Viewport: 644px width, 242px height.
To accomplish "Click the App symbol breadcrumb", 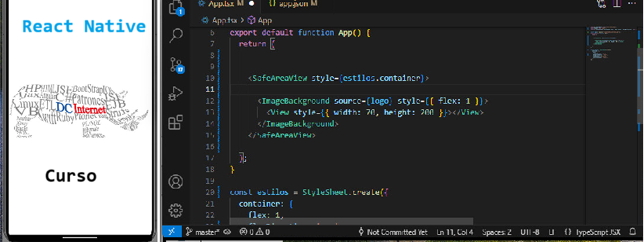I will pos(260,19).
